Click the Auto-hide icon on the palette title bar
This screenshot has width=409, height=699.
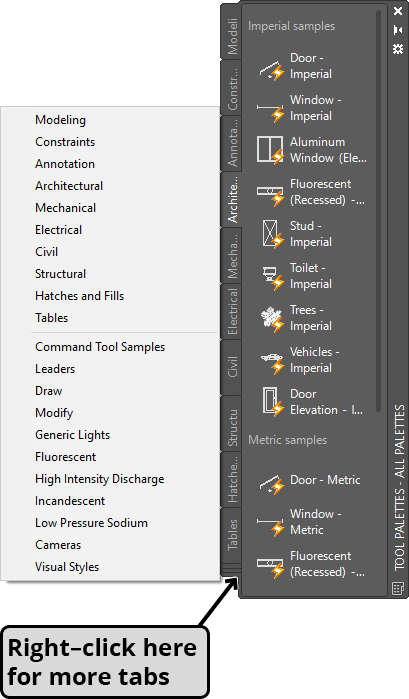(398, 30)
